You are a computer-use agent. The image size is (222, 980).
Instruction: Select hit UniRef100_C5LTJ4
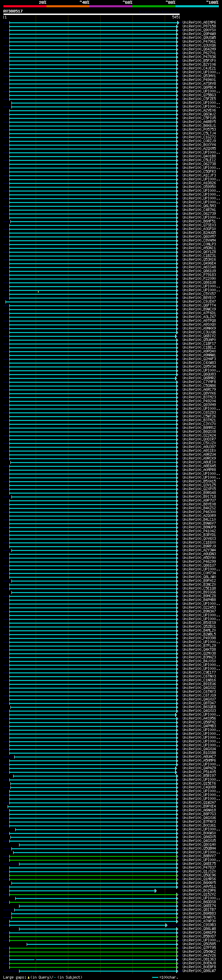click(x=199, y=133)
